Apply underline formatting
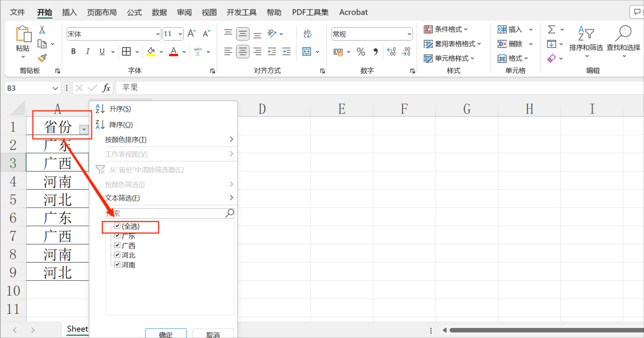 point(102,51)
